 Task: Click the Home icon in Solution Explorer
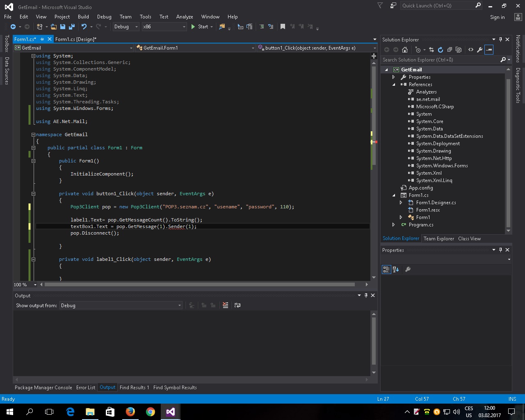tap(405, 50)
